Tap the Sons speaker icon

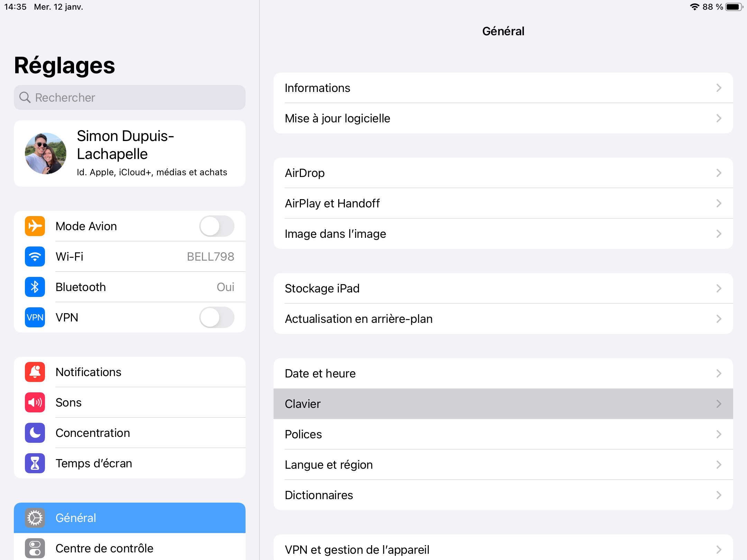[35, 402]
